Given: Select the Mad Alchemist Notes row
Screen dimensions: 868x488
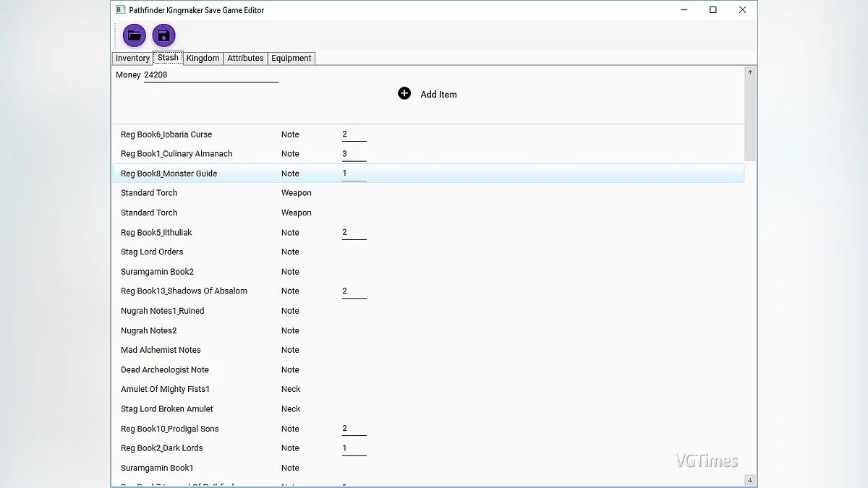Looking at the screenshot, I should [161, 350].
